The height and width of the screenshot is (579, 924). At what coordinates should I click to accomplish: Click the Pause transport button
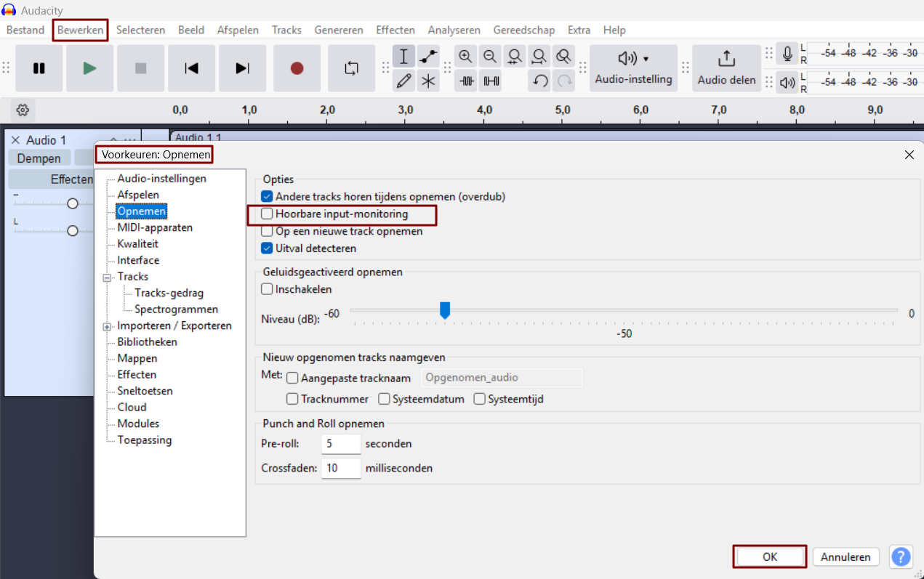point(39,68)
